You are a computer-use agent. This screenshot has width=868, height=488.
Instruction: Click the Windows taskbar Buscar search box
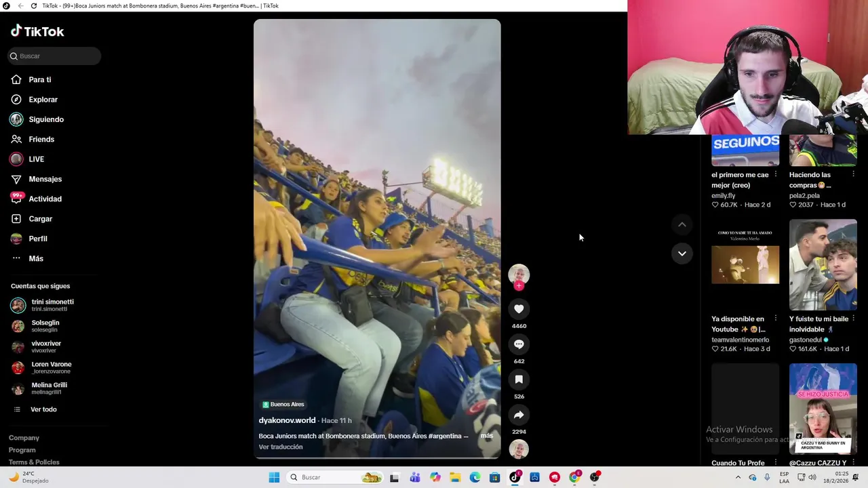click(x=334, y=477)
